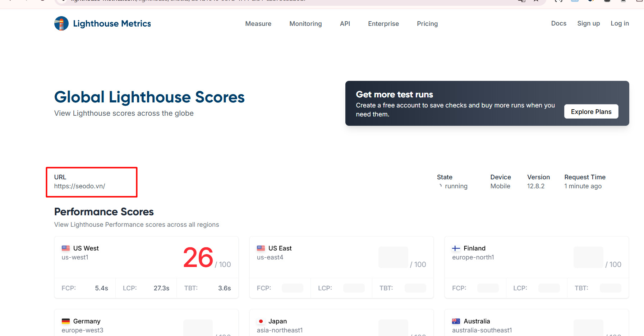The height and width of the screenshot is (336, 644).
Task: Click the "Get more test runs" heading
Action: pos(395,95)
